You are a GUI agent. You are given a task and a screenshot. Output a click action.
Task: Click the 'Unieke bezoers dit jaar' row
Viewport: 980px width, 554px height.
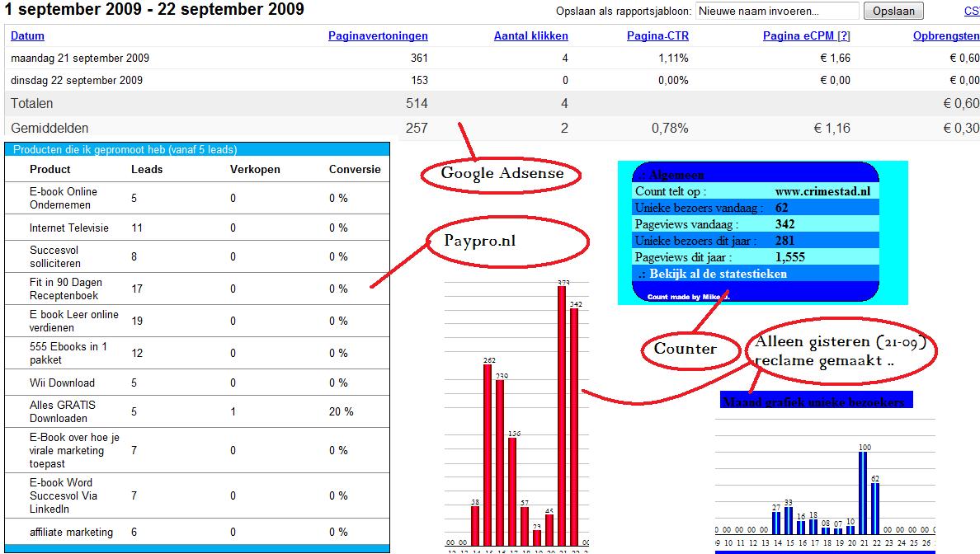[756, 241]
